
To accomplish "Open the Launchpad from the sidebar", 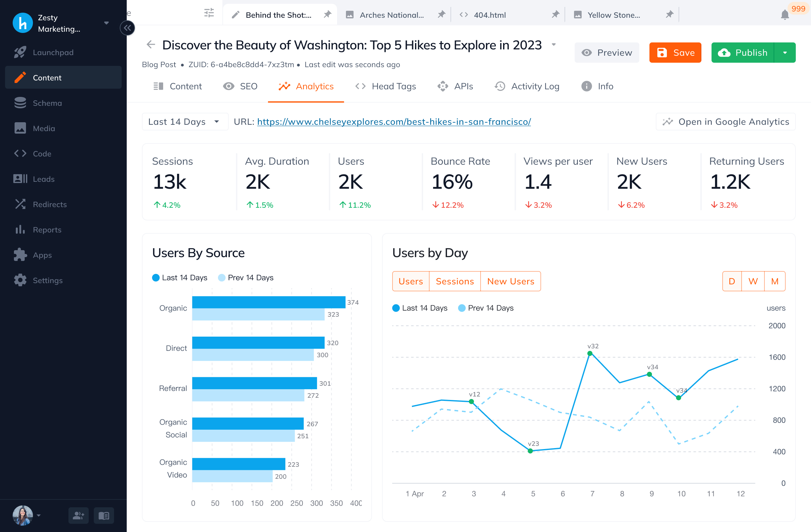I will click(21, 52).
